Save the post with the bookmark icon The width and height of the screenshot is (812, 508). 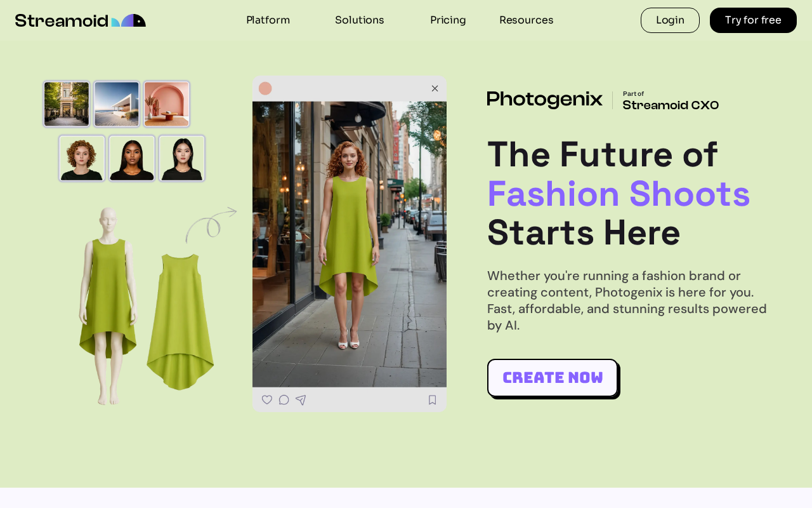pos(433,400)
